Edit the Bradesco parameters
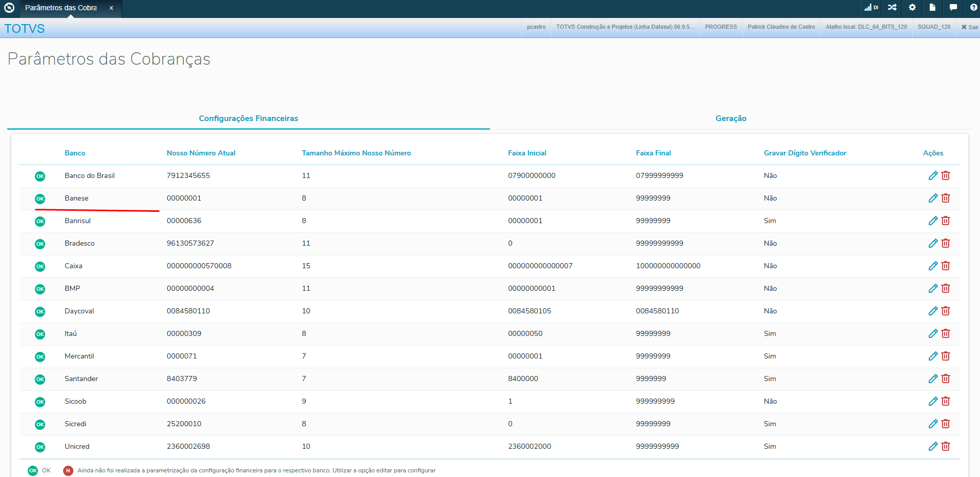The width and height of the screenshot is (980, 477). (x=933, y=243)
